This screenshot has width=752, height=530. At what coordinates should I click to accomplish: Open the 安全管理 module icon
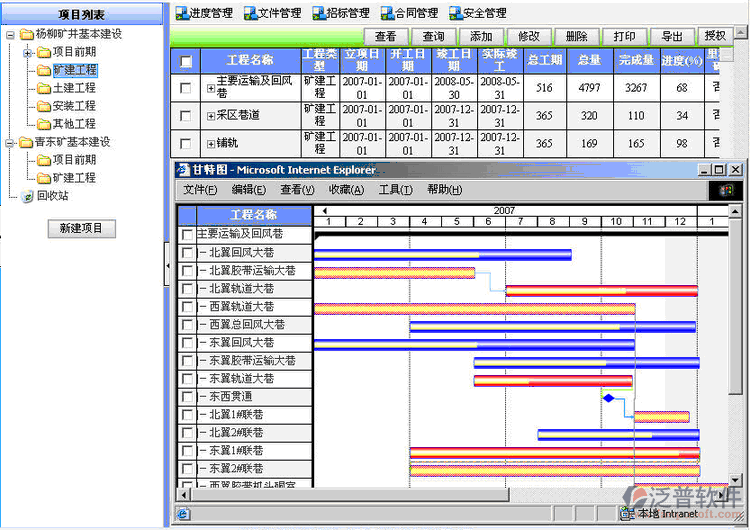pos(456,13)
